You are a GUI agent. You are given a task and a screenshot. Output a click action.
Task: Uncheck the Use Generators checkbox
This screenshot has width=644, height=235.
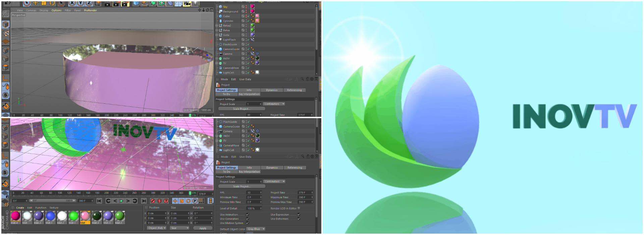(x=248, y=219)
